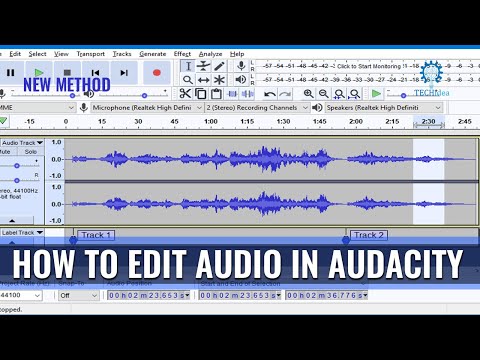The width and height of the screenshot is (480, 360).
Task: Open the Help menu
Action: [x=237, y=54]
